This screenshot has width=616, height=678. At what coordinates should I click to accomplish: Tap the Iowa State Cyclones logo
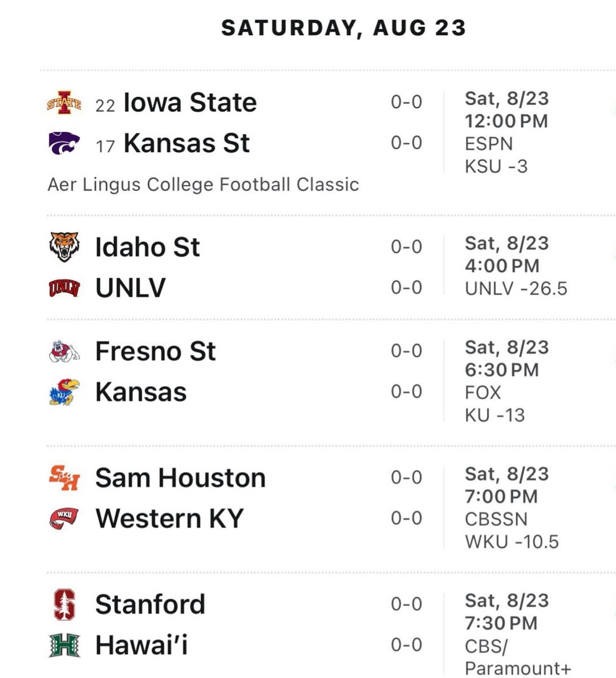click(x=64, y=103)
